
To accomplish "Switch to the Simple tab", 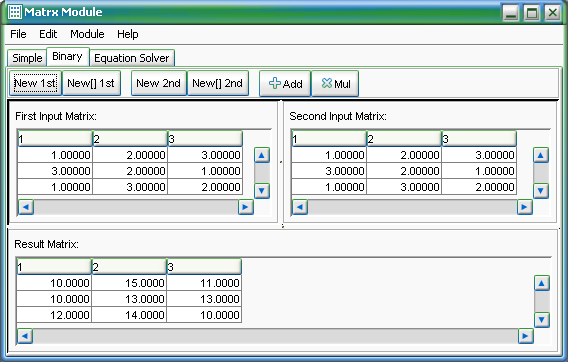I will coord(27,58).
